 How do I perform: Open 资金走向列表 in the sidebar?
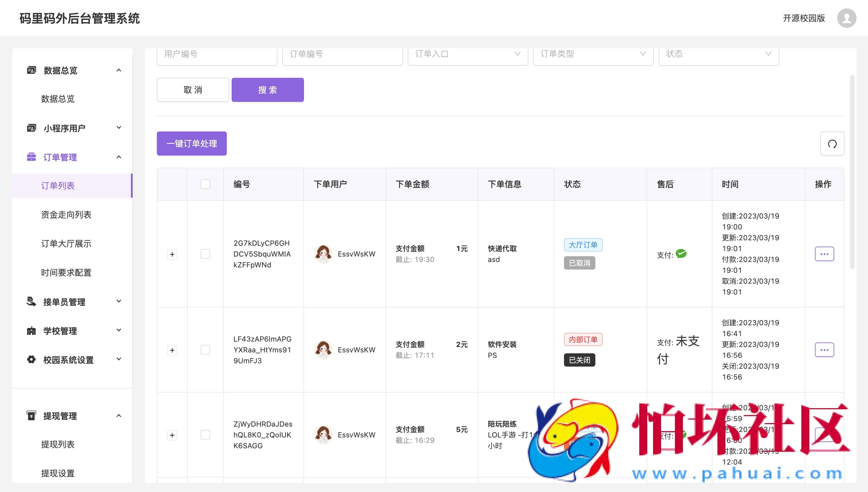pos(66,215)
